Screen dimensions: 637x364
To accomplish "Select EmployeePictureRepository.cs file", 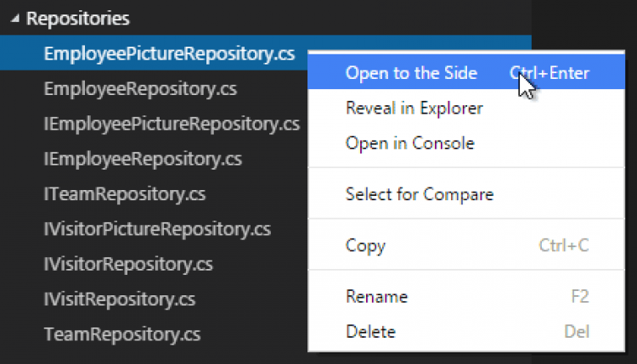I will tap(169, 53).
